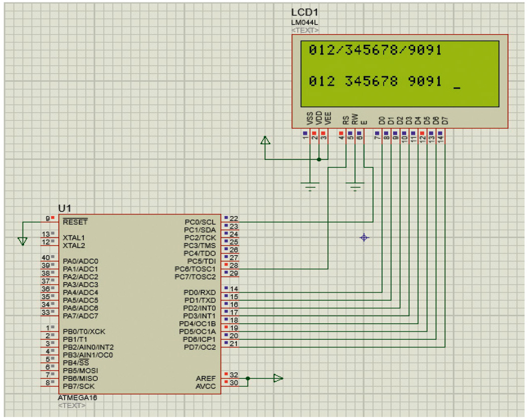Click the power terminal arrow left of the LCD
The width and height of the screenshot is (528, 420).
pyautogui.click(x=266, y=140)
